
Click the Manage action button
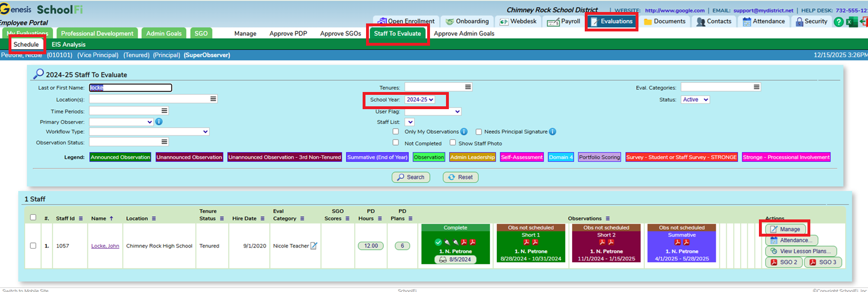786,229
